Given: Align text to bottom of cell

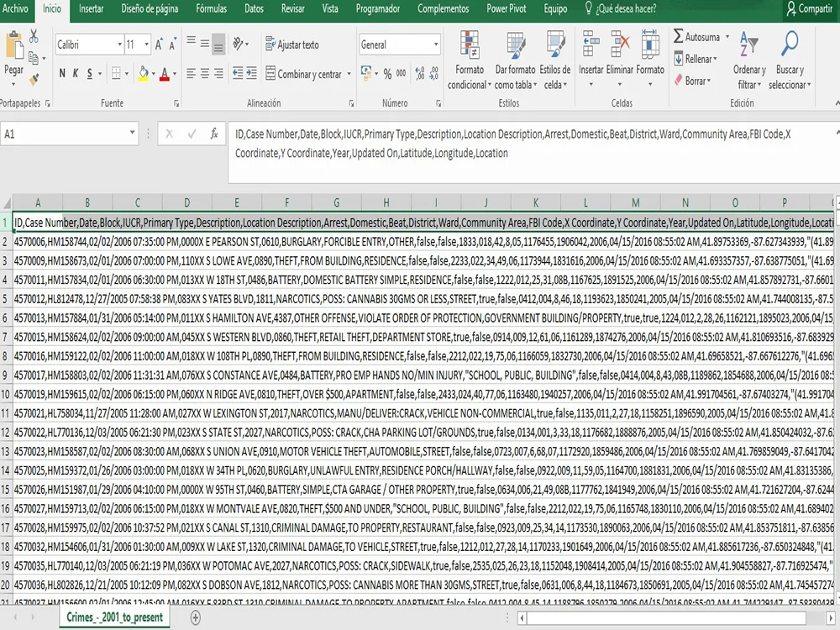Looking at the screenshot, I should point(218,44).
